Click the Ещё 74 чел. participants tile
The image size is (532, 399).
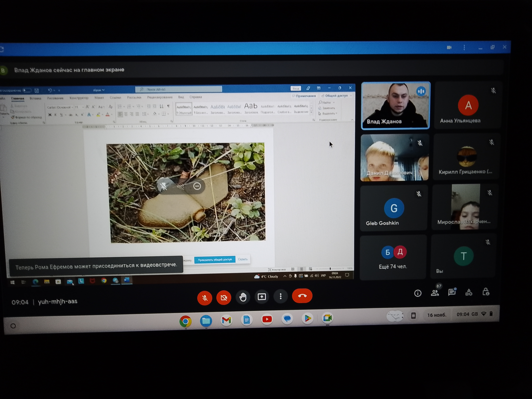click(393, 257)
